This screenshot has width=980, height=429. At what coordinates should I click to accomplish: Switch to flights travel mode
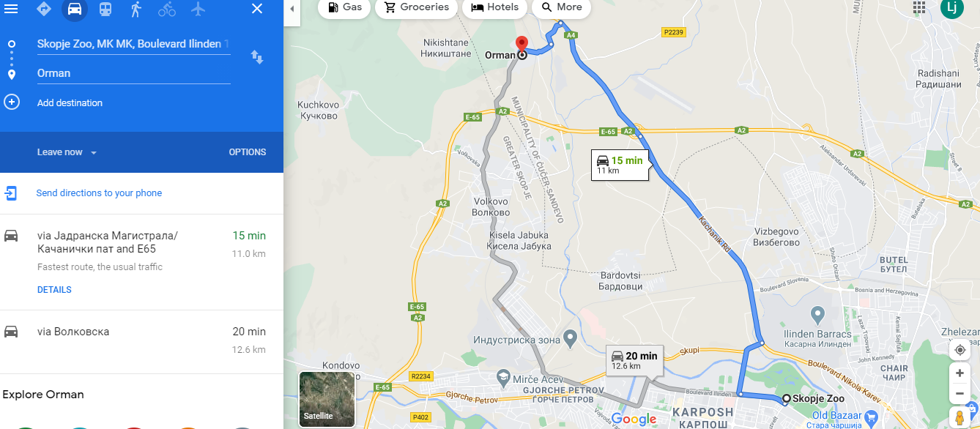click(x=198, y=9)
